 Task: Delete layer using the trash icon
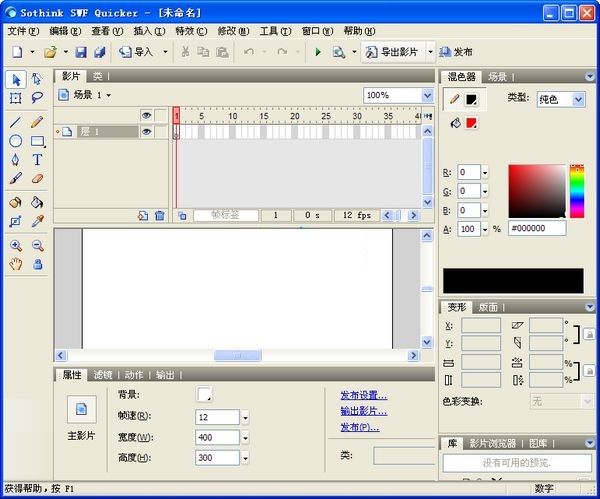(x=159, y=215)
